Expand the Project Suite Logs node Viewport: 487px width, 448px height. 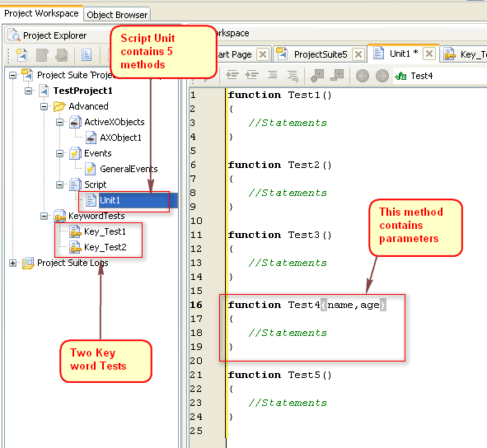pos(12,263)
